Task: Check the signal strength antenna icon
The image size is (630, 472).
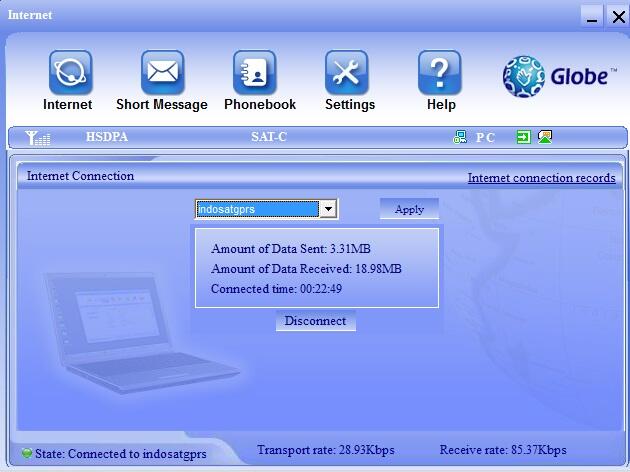Action: 37,138
